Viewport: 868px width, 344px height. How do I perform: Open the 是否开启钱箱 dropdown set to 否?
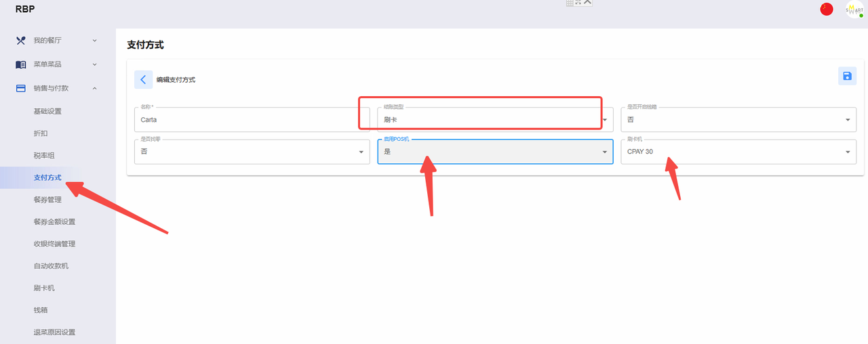tap(738, 119)
